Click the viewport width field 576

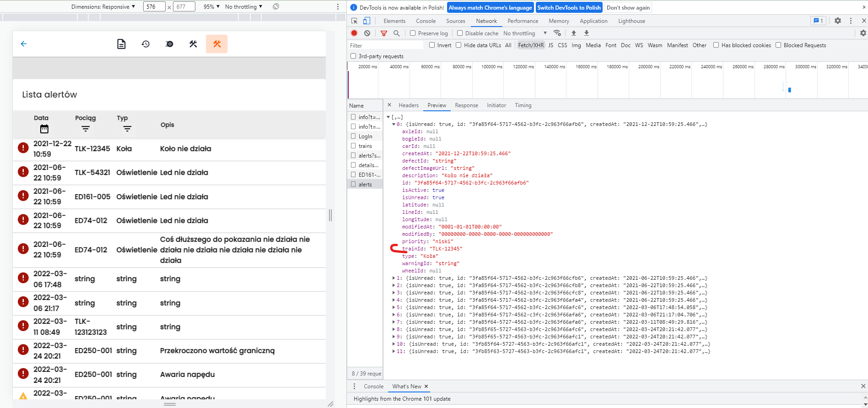pyautogui.click(x=154, y=6)
